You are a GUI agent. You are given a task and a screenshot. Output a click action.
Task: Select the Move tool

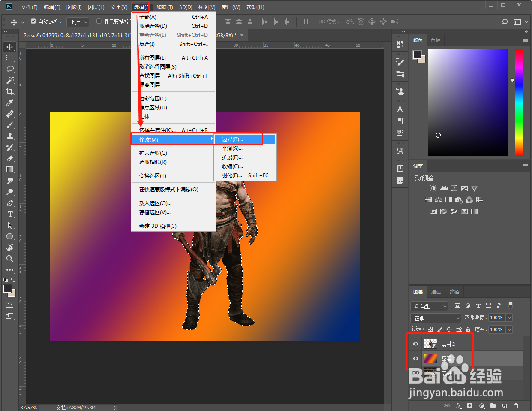(10, 47)
